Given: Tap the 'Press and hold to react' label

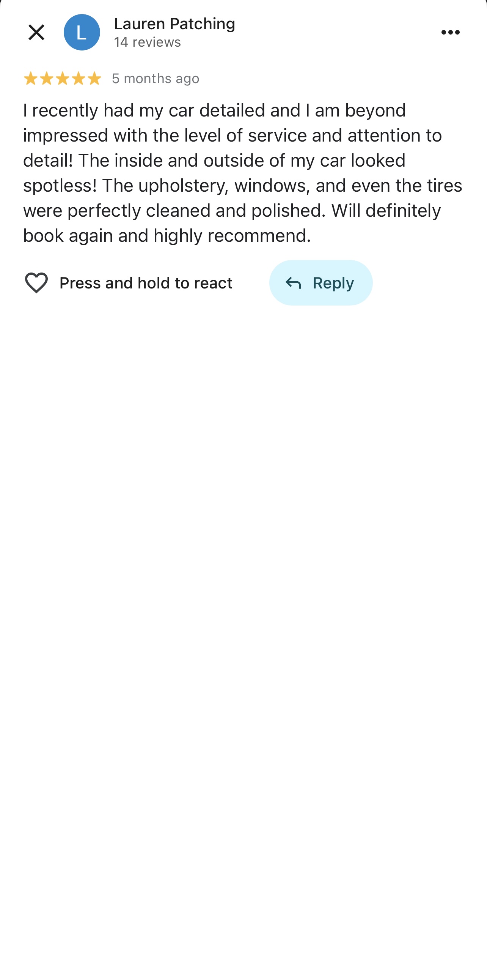Looking at the screenshot, I should pyautogui.click(x=146, y=283).
